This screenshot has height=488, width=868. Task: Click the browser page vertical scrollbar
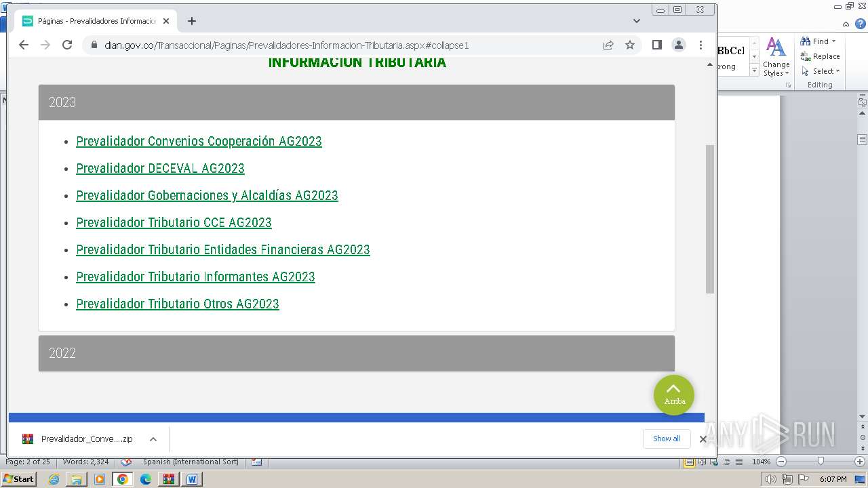710,219
